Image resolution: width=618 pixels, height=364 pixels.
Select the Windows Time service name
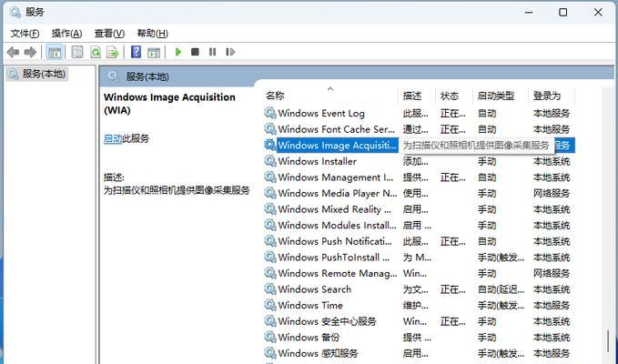[310, 305]
